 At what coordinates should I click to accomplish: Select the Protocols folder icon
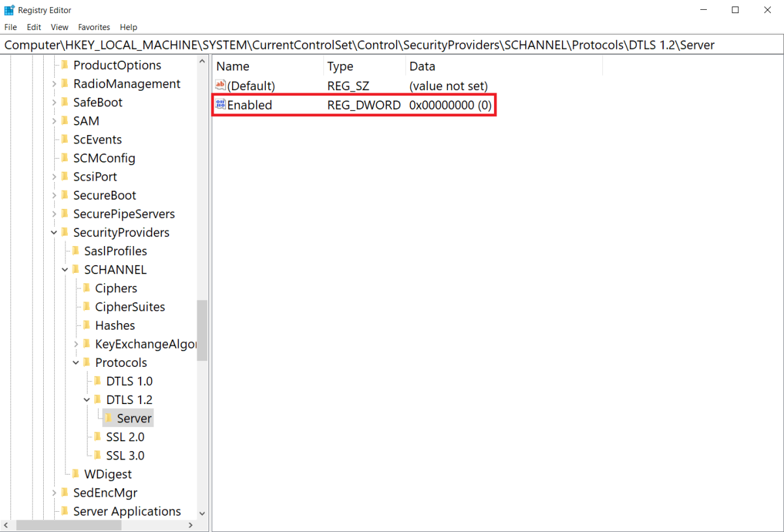(x=87, y=363)
